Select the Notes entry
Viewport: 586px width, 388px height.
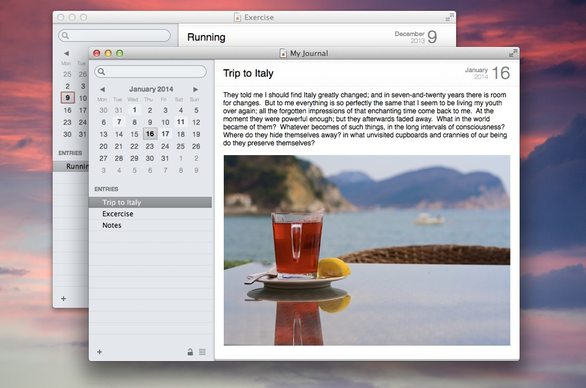(150, 225)
